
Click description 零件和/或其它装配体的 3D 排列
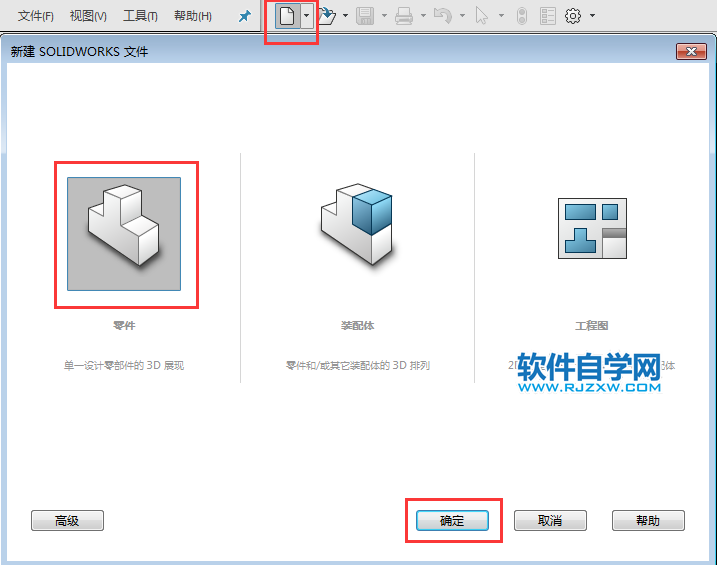[358, 365]
